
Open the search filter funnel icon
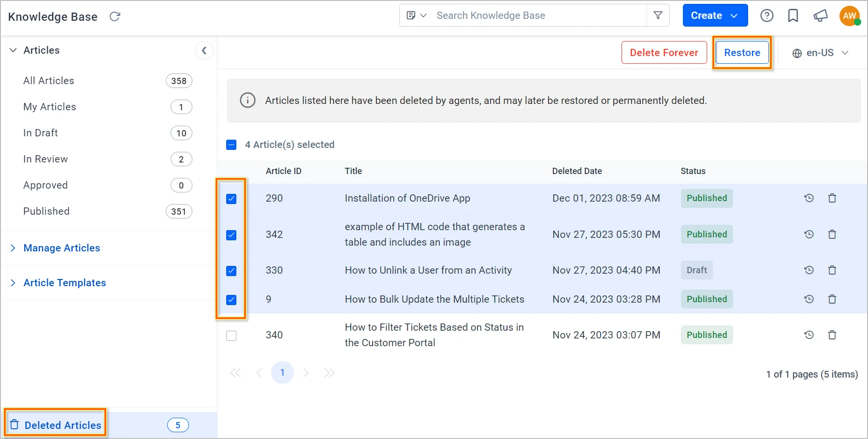pyautogui.click(x=658, y=15)
